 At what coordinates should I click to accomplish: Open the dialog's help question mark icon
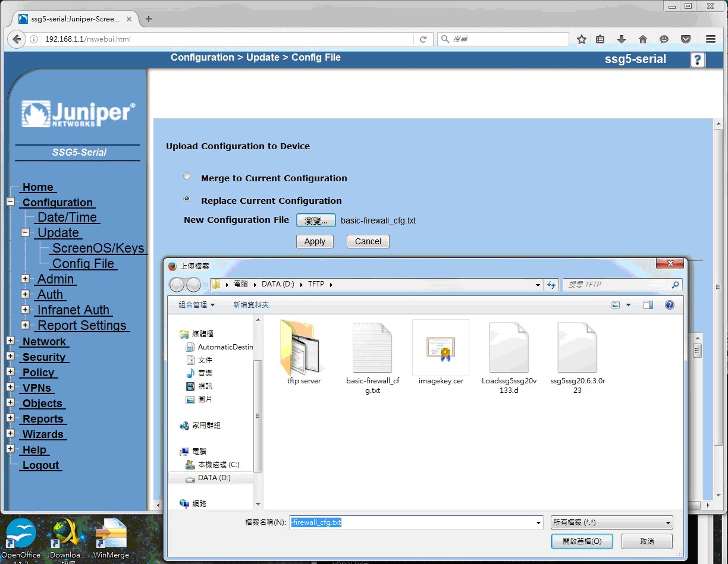[669, 304]
